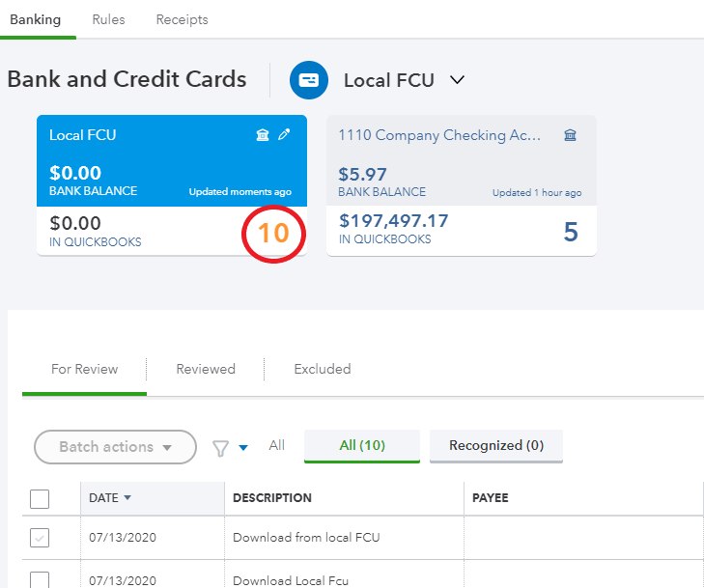Image resolution: width=704 pixels, height=588 pixels.
Task: Click the blue bank card account icon
Action: pyautogui.click(x=309, y=80)
